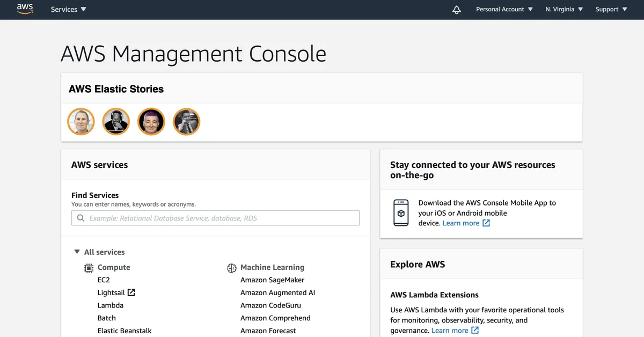Click the external link icon beside Lightsail
This screenshot has height=337, width=644.
click(x=131, y=292)
